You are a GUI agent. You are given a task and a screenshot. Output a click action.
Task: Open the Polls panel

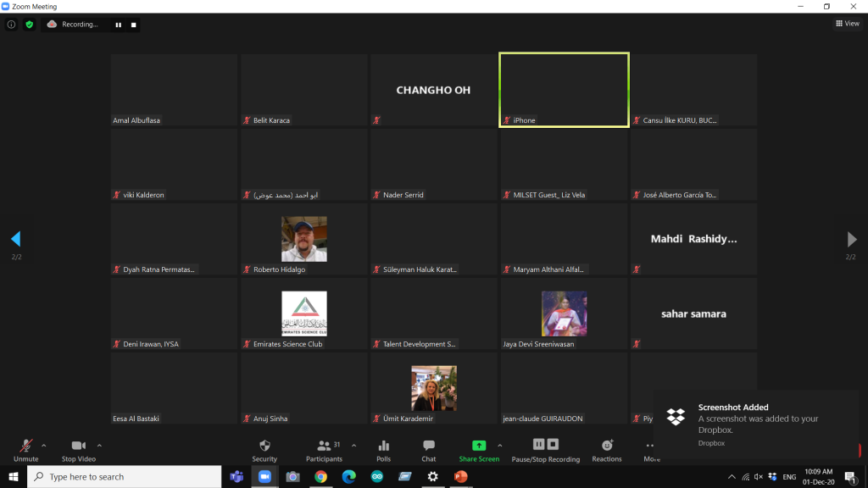[x=384, y=450]
